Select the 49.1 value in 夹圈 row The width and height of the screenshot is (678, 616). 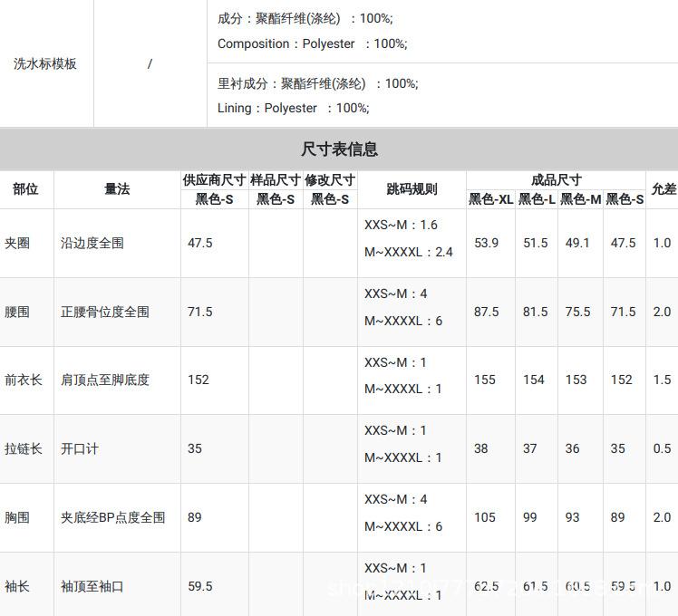(577, 243)
